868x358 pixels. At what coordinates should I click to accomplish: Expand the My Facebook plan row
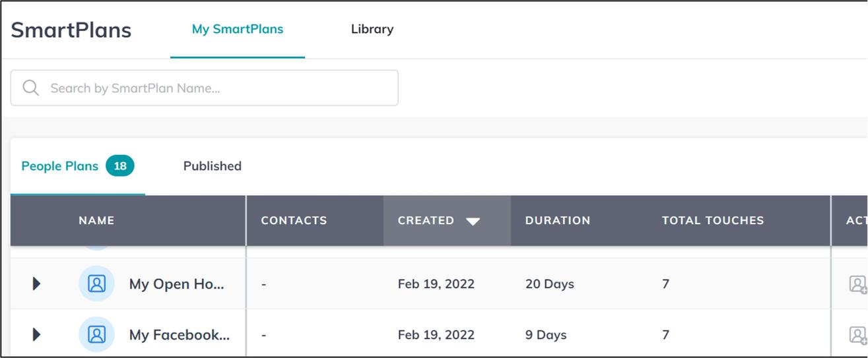tap(36, 334)
